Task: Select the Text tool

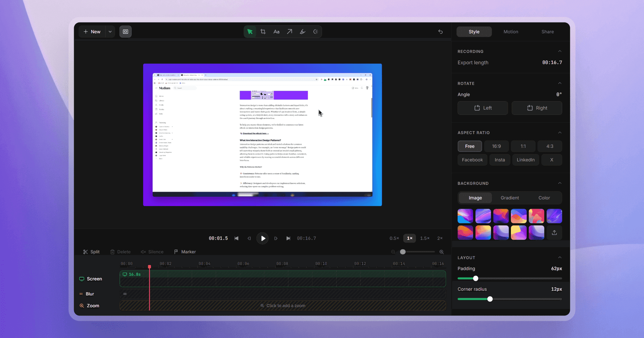Action: 276,31
